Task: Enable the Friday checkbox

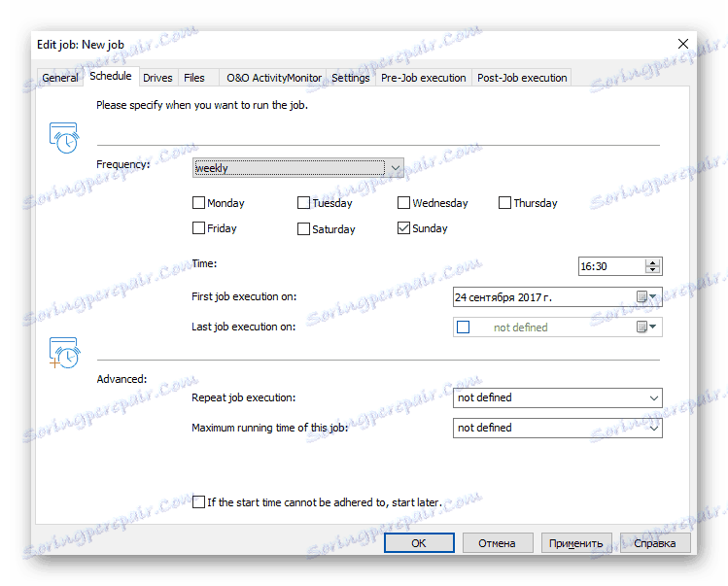Action: tap(198, 228)
